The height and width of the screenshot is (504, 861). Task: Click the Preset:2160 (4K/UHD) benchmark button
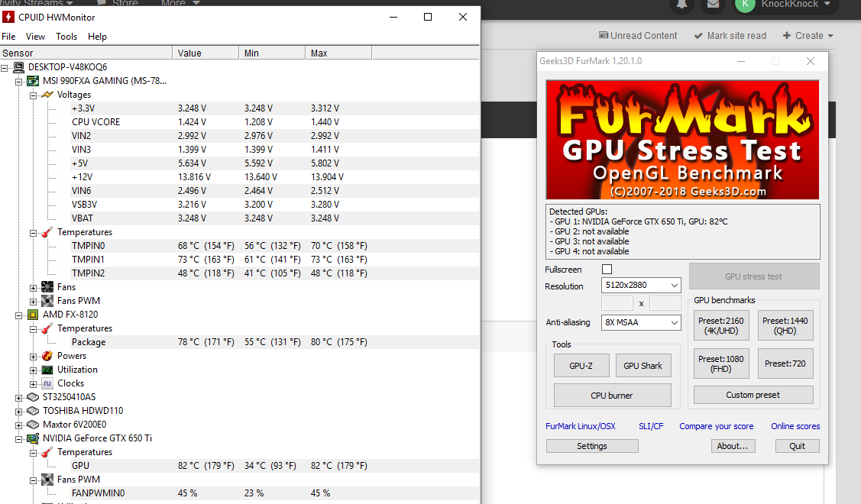coord(721,325)
